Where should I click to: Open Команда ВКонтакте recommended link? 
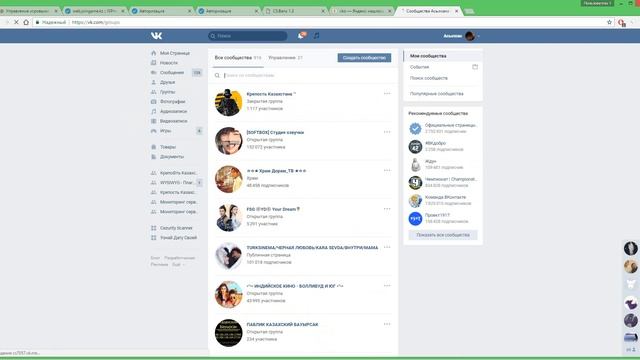click(445, 197)
